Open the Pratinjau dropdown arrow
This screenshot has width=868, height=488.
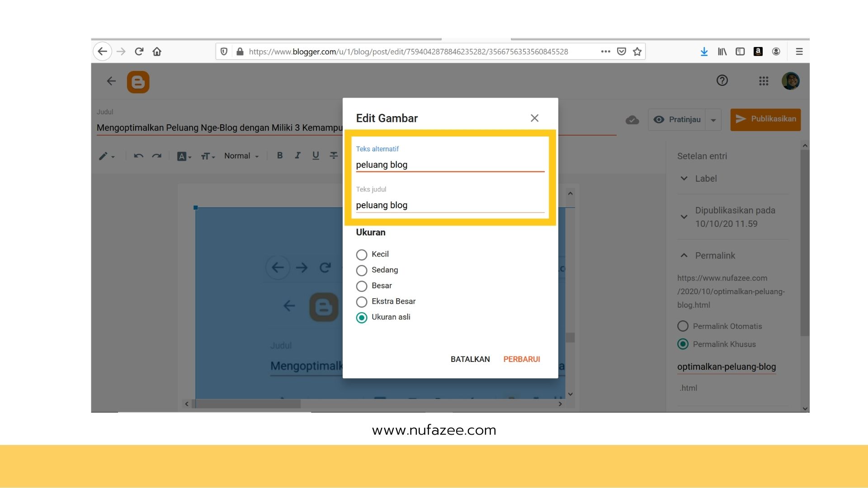713,120
